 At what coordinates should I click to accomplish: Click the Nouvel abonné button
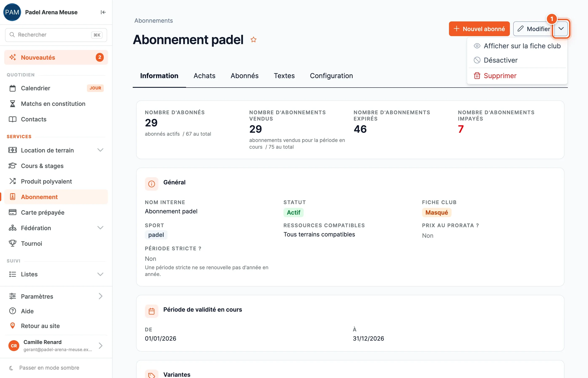479,29
